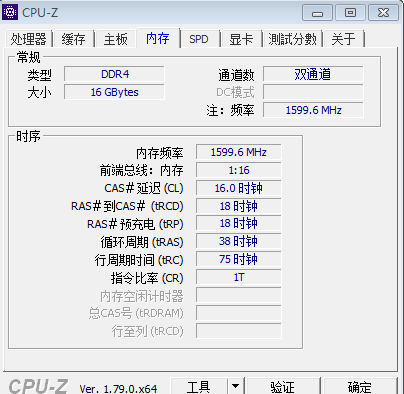The width and height of the screenshot is (404, 394).
Task: Click the Ver. 1.79.0.x64 version text
Action: point(118,389)
